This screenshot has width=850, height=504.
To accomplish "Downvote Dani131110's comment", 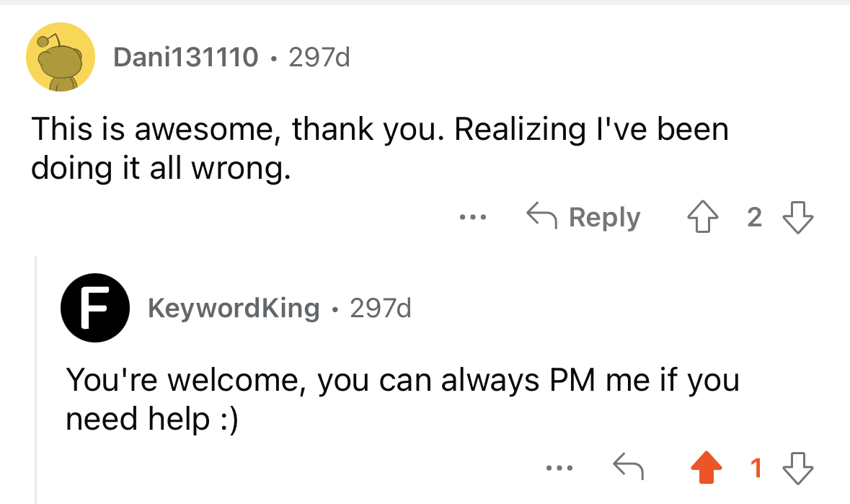I will [x=798, y=217].
